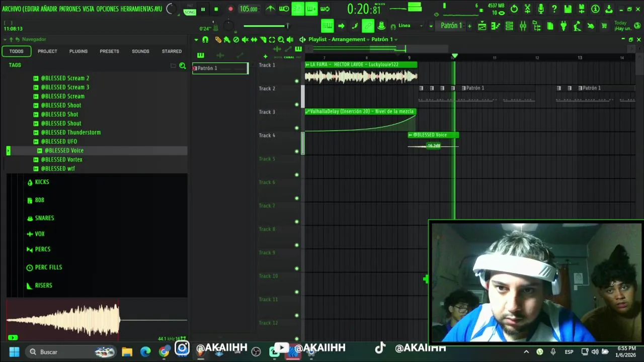
Task: Click the TAGS label in browser
Action: click(x=15, y=65)
